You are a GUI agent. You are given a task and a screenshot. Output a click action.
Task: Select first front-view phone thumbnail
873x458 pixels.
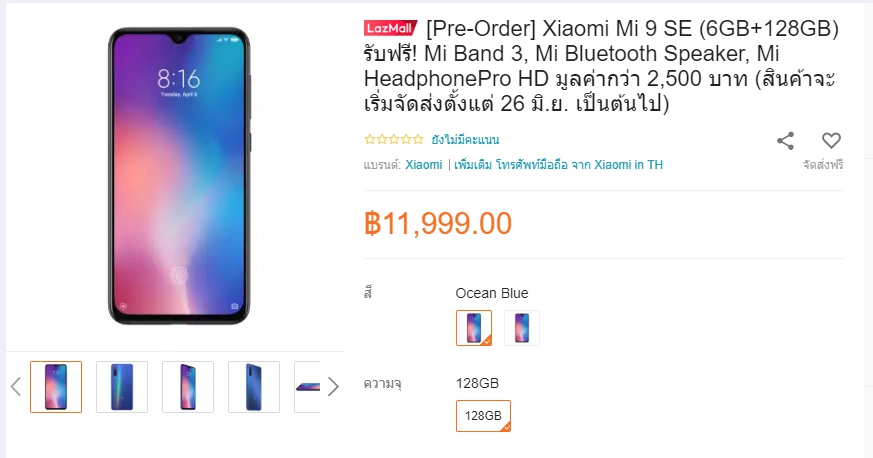coord(56,387)
